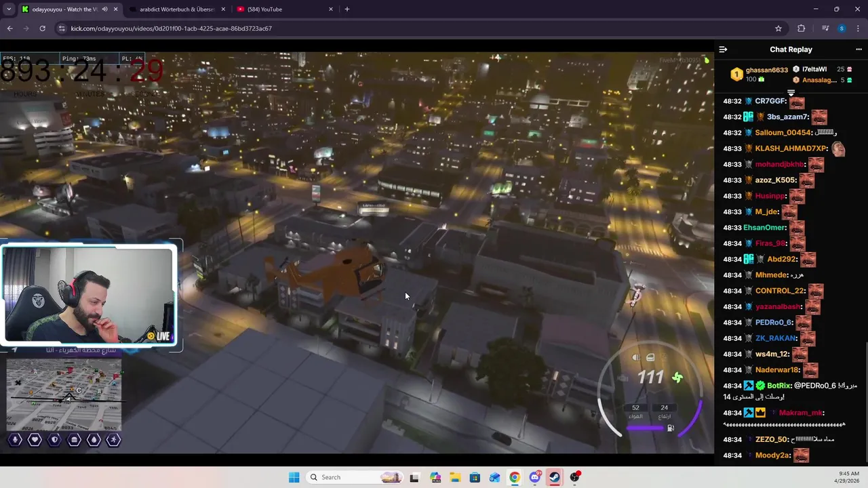Switch to odayyouyou Kick tab
This screenshot has width=868, height=488.
65,9
